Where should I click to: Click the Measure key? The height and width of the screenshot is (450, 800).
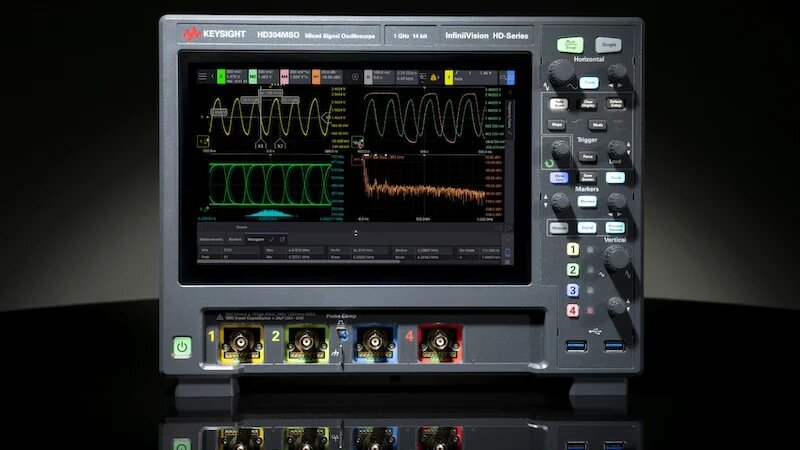559,228
